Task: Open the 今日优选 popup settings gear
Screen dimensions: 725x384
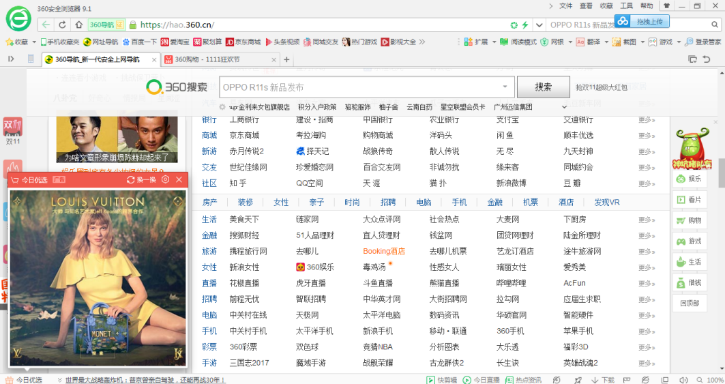Action: (x=166, y=180)
